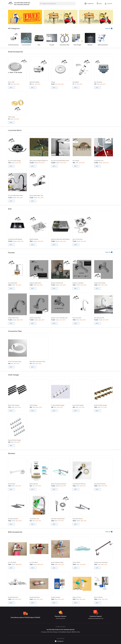Click the search for products field
This screenshot has width=121, height=644.
57,4
